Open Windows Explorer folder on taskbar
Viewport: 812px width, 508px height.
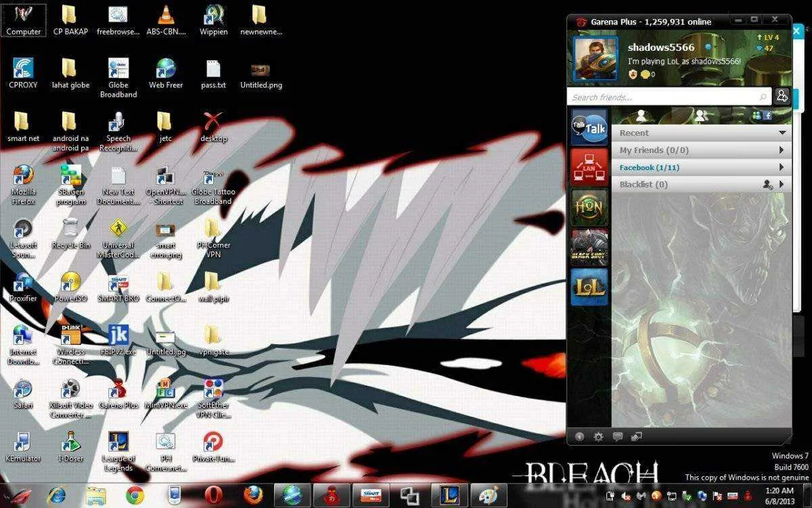click(95, 496)
